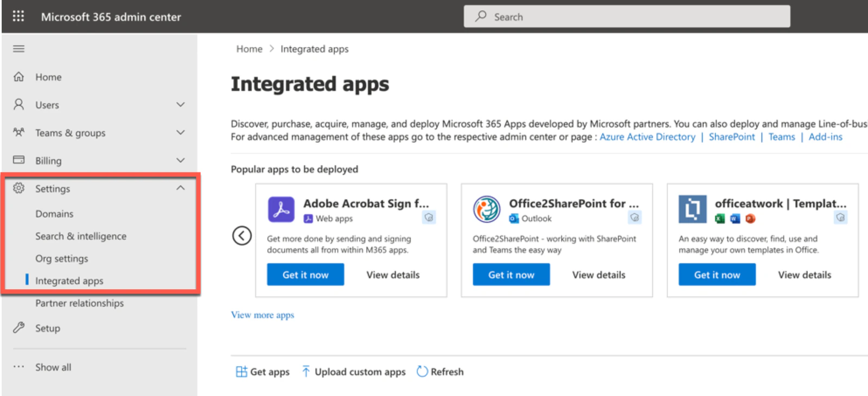Open the app launcher waffle icon

tap(18, 16)
